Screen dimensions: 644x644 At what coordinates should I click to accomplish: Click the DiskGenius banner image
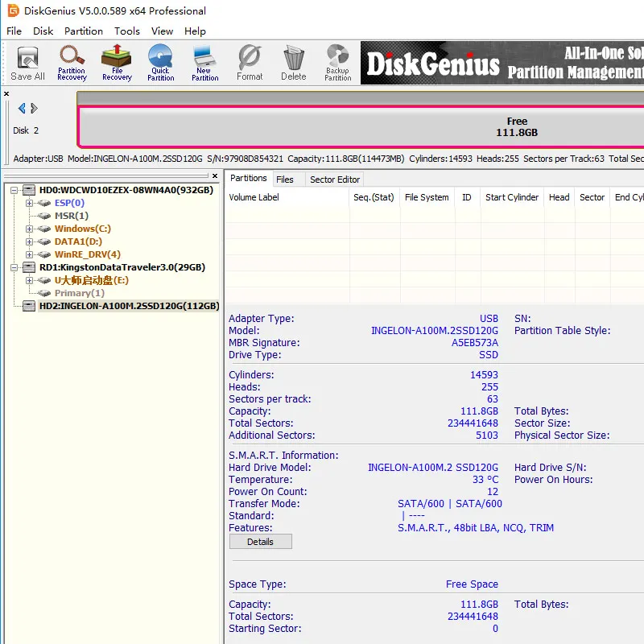(x=502, y=63)
